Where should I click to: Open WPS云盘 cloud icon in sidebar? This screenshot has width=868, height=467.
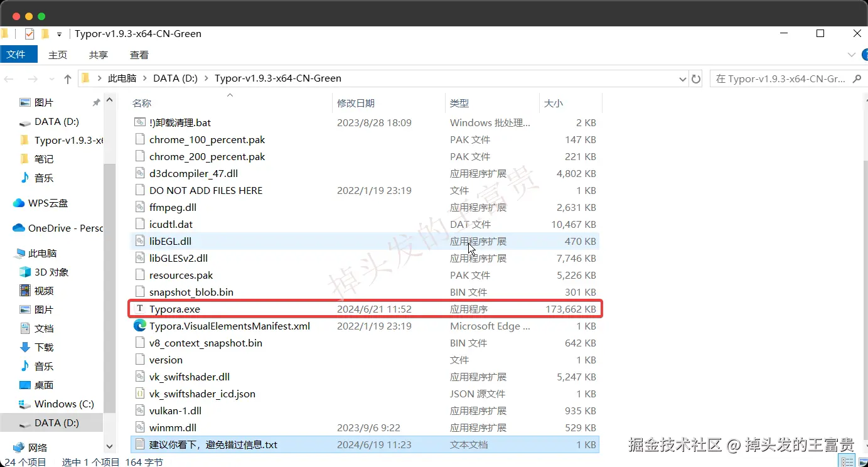click(x=19, y=203)
